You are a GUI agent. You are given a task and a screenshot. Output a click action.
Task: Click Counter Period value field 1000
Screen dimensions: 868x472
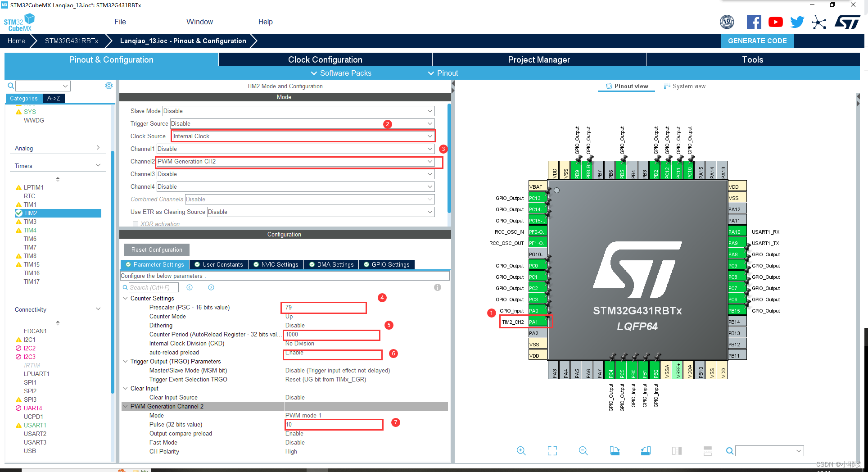tap(331, 335)
